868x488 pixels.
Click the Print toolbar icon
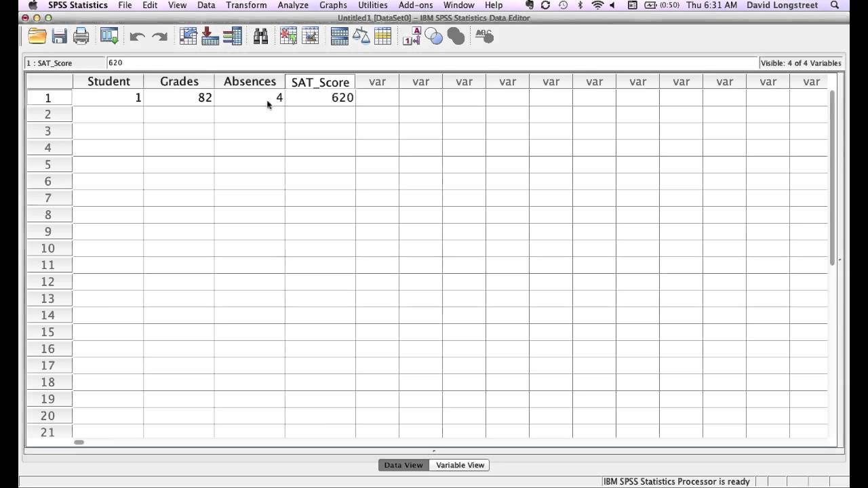(x=81, y=37)
